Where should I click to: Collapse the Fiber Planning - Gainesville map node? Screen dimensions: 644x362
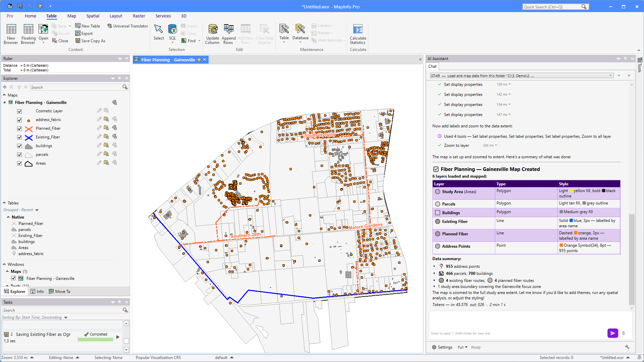[x=4, y=103]
